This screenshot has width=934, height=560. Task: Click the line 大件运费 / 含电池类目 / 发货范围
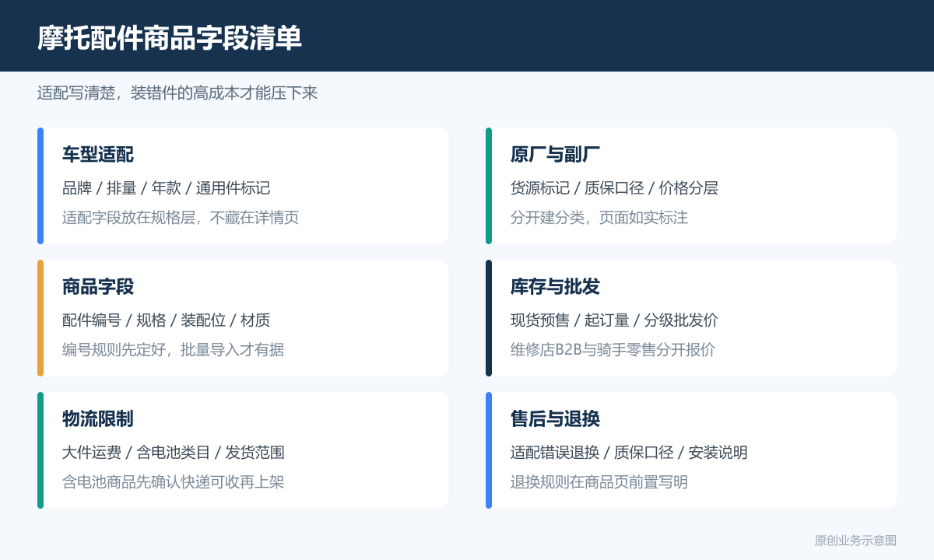pos(174,453)
